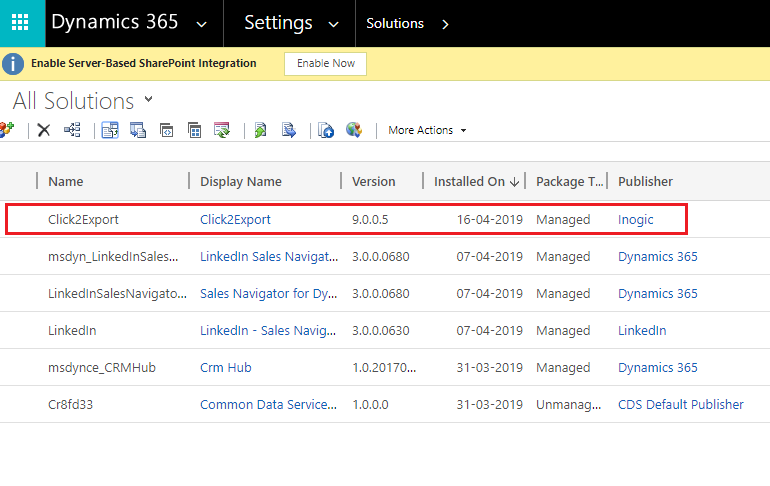Click the Clone a Patch code-window icon
The height and width of the screenshot is (486, 770).
coord(166,130)
